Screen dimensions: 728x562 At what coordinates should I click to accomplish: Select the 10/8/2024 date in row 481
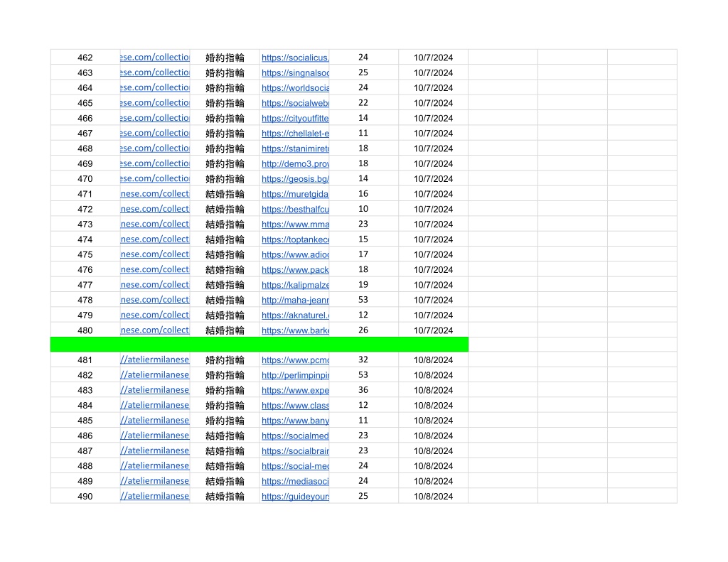(433, 360)
